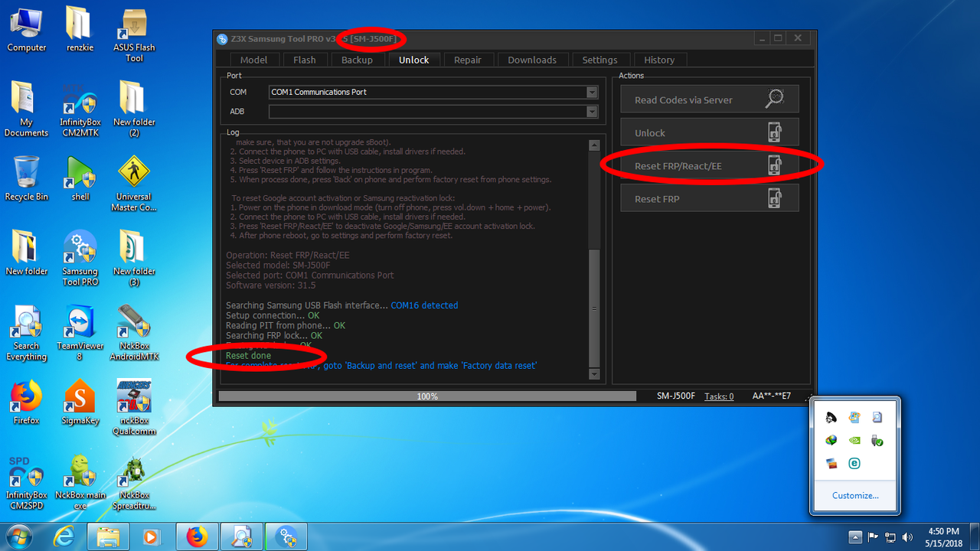Open the Recycle Bin

click(x=26, y=178)
